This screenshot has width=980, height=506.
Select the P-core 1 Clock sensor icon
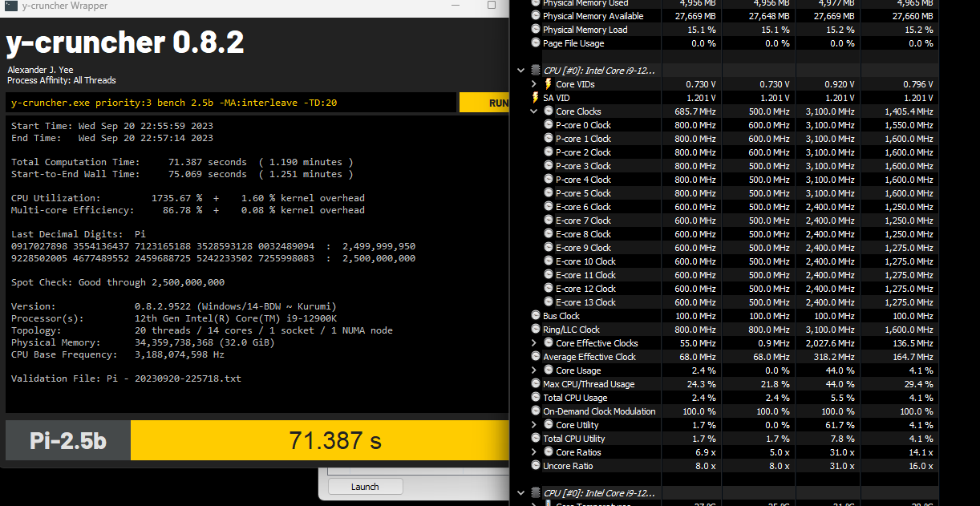pos(549,139)
